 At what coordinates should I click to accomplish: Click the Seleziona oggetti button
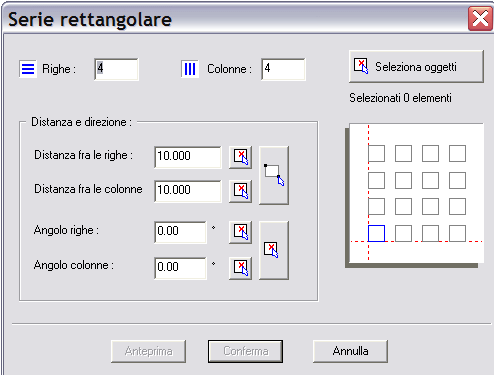click(x=416, y=66)
